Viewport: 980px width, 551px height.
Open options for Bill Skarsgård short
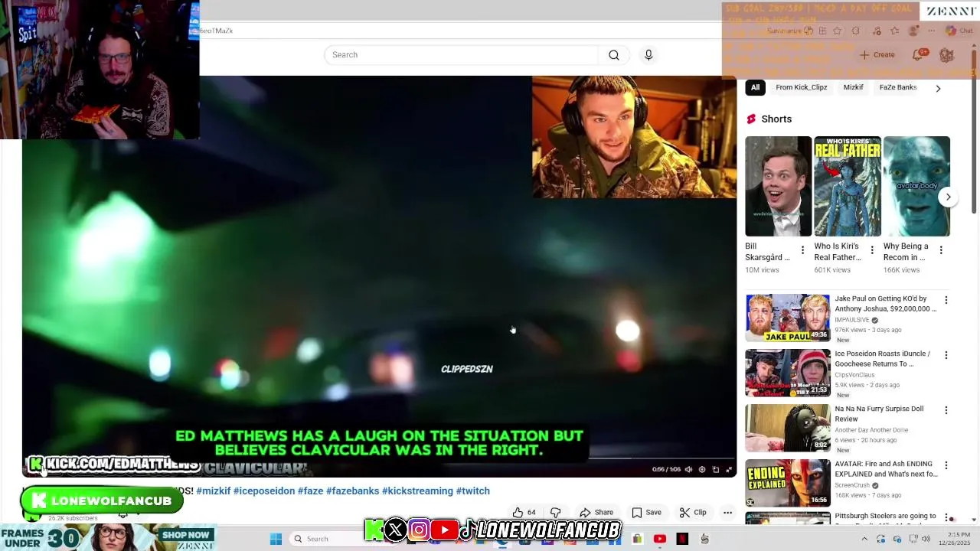(802, 250)
